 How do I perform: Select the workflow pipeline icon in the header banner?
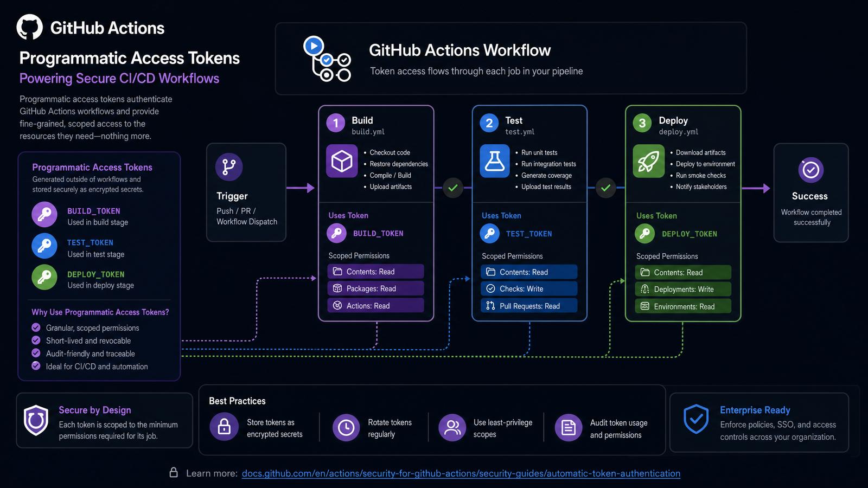click(327, 59)
